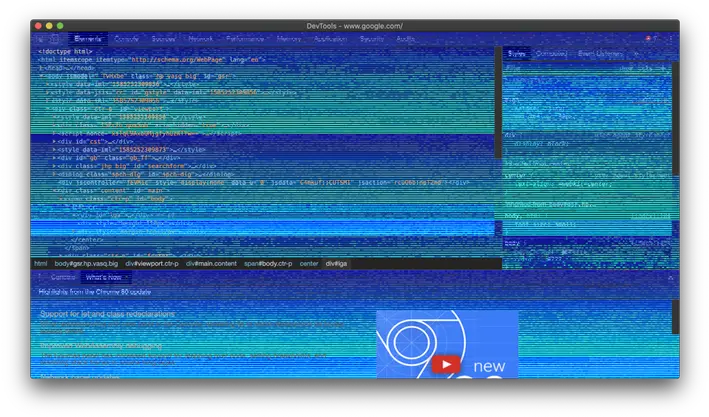This screenshot has height=417, width=709.
Task: Switch to the Console panel tab
Action: [x=126, y=39]
